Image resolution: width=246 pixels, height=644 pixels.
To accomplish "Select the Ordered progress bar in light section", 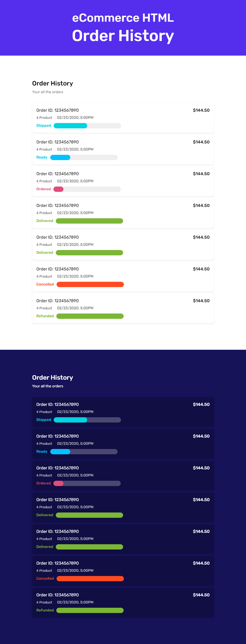I will 87,189.
